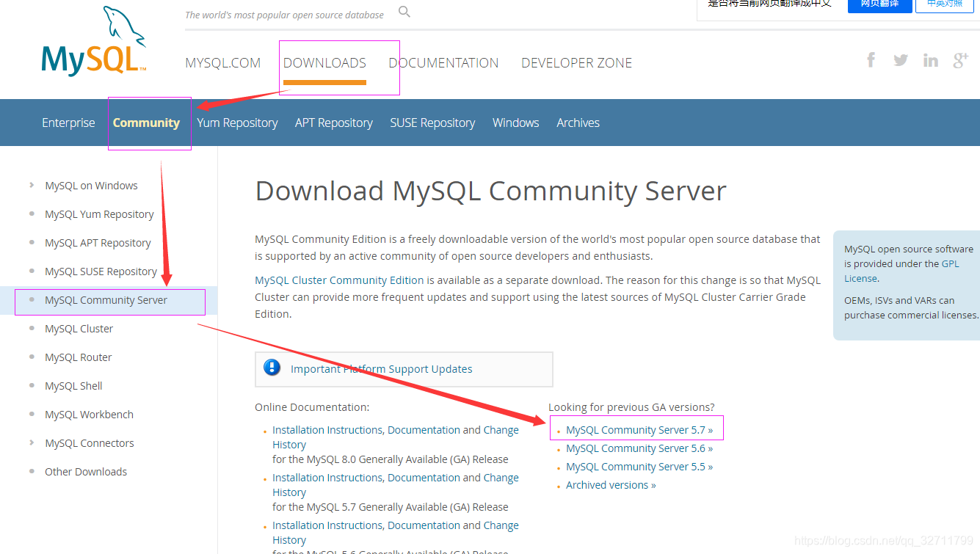Select MySQL Shell in sidebar
980x554 pixels.
(x=73, y=386)
